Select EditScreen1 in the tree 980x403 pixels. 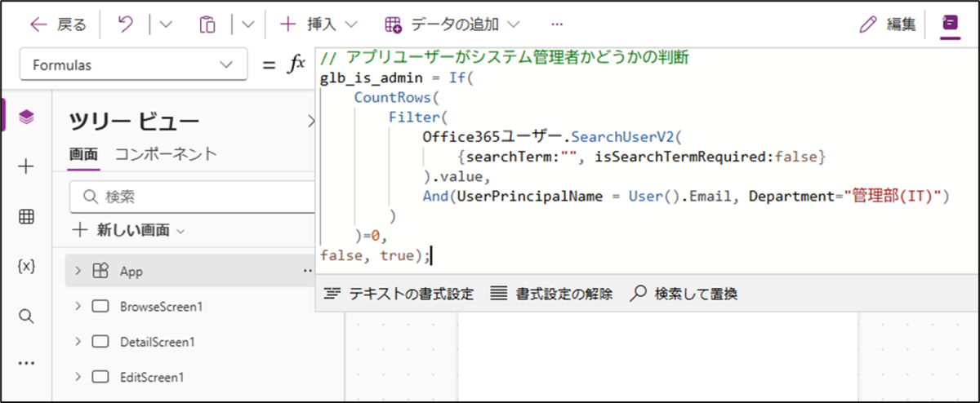tap(152, 377)
